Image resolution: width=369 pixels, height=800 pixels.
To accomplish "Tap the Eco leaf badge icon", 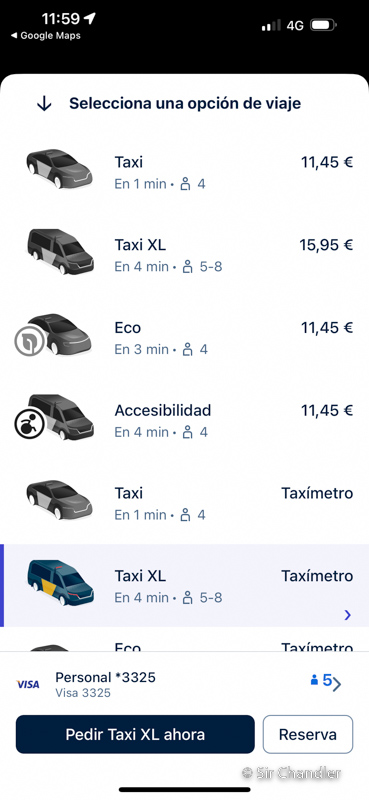I will tap(29, 344).
